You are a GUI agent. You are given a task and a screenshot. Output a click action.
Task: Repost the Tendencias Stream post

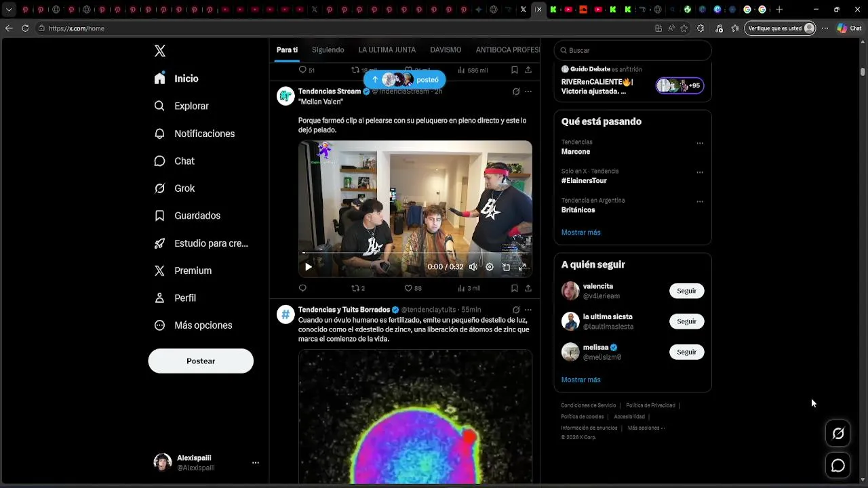point(358,288)
